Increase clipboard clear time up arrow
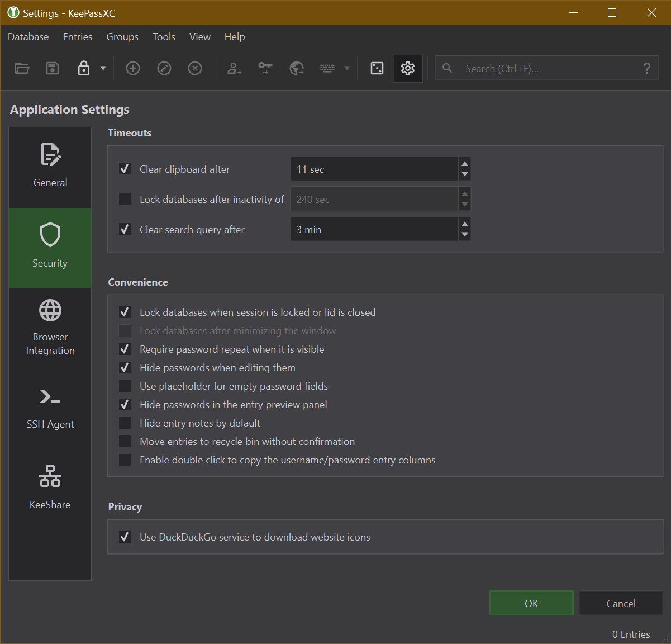Viewport: 671px width, 644px height. pos(465,163)
